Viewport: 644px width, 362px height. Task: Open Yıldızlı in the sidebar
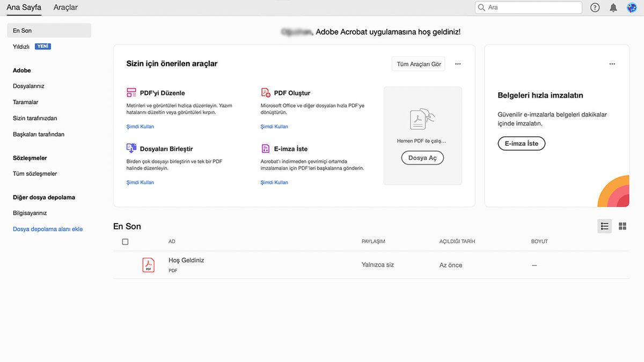coord(21,47)
